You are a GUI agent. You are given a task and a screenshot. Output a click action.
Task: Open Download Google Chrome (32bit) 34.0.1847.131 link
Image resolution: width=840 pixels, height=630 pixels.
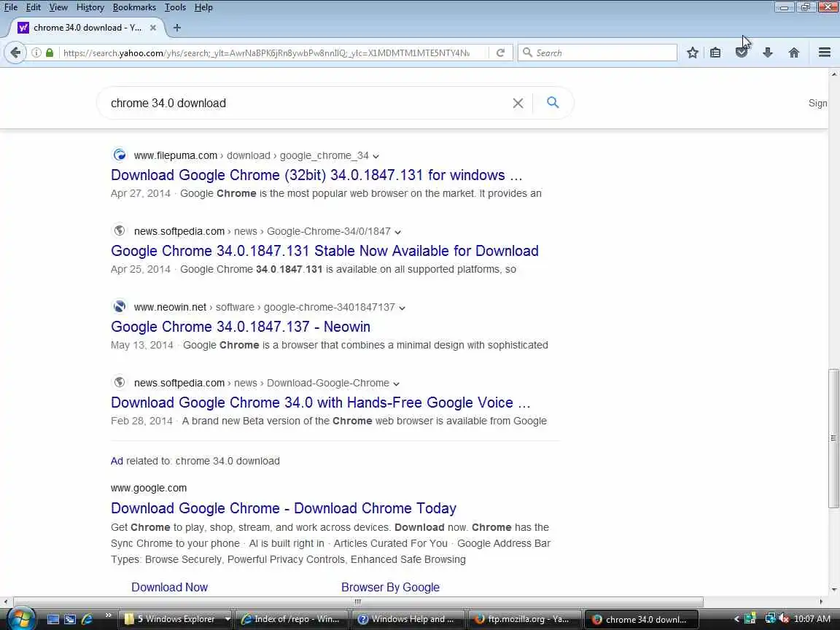tap(316, 175)
